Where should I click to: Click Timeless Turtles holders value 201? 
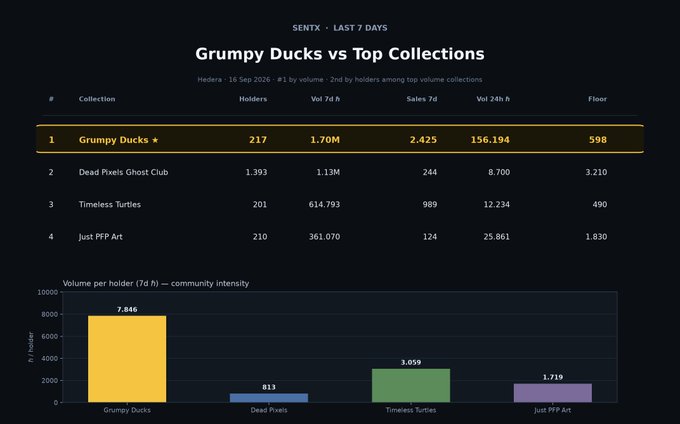260,204
